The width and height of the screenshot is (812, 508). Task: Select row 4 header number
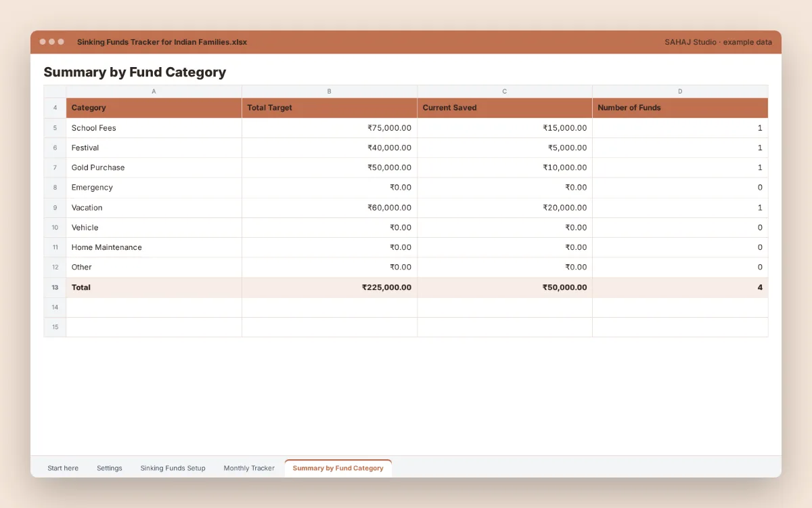pyautogui.click(x=55, y=108)
